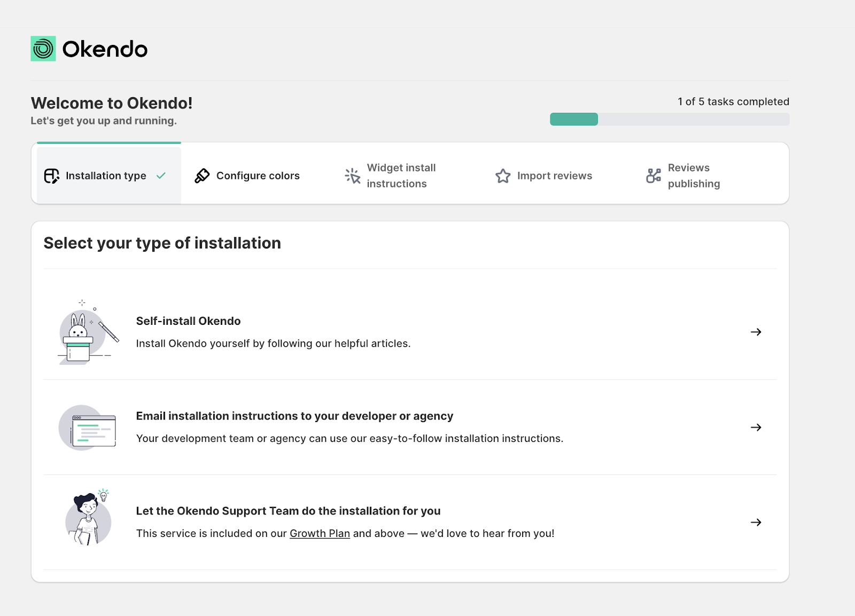Click 'Install Okendo yourself by following' description
855x616 pixels.
(x=273, y=344)
